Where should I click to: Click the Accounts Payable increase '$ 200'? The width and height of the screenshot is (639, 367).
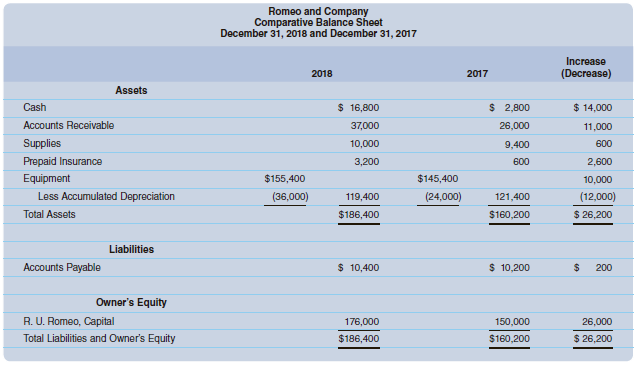pyautogui.click(x=593, y=268)
